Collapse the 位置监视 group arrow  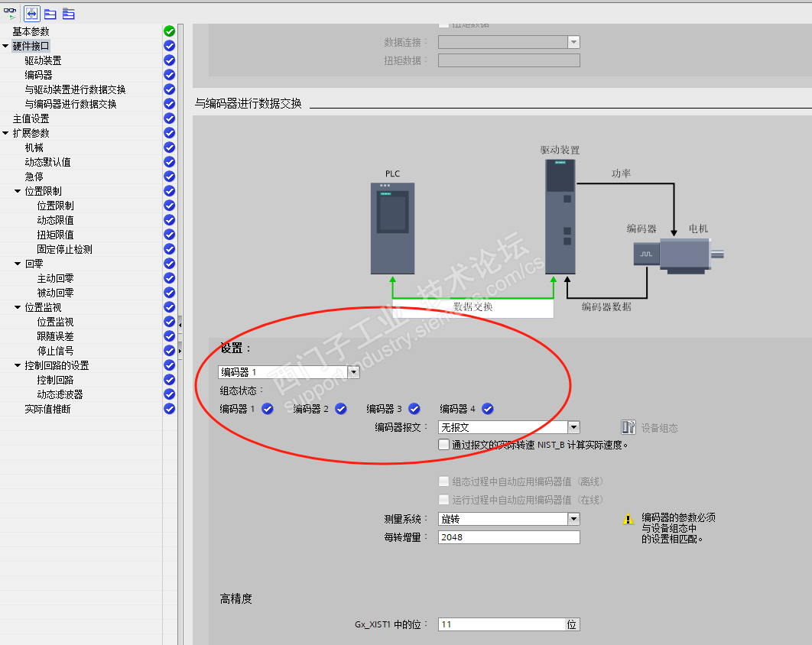(x=18, y=307)
